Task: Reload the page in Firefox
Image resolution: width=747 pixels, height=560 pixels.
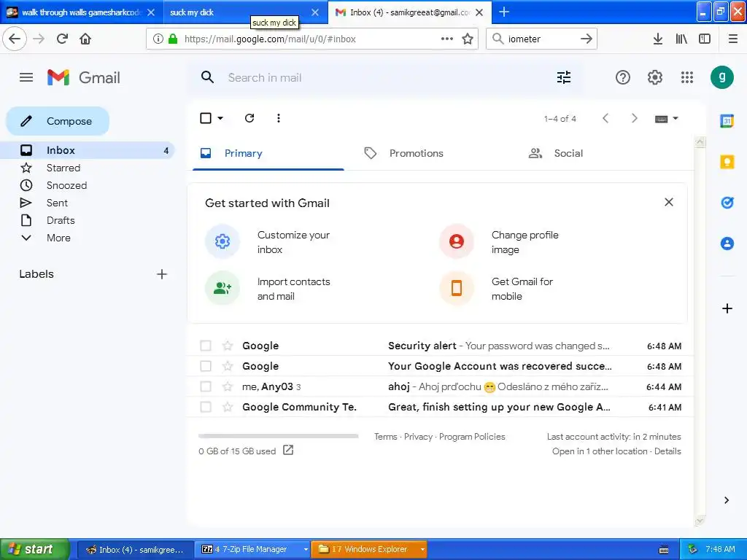Action: (62, 39)
